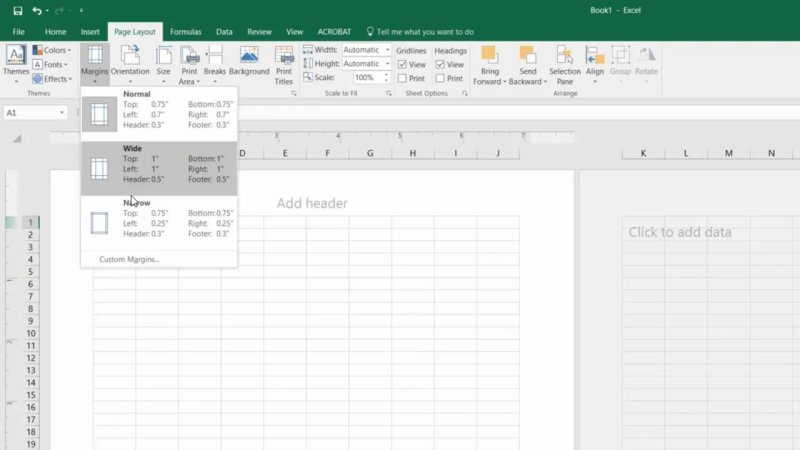The width and height of the screenshot is (800, 450).
Task: Open the Data tab
Action: (224, 32)
